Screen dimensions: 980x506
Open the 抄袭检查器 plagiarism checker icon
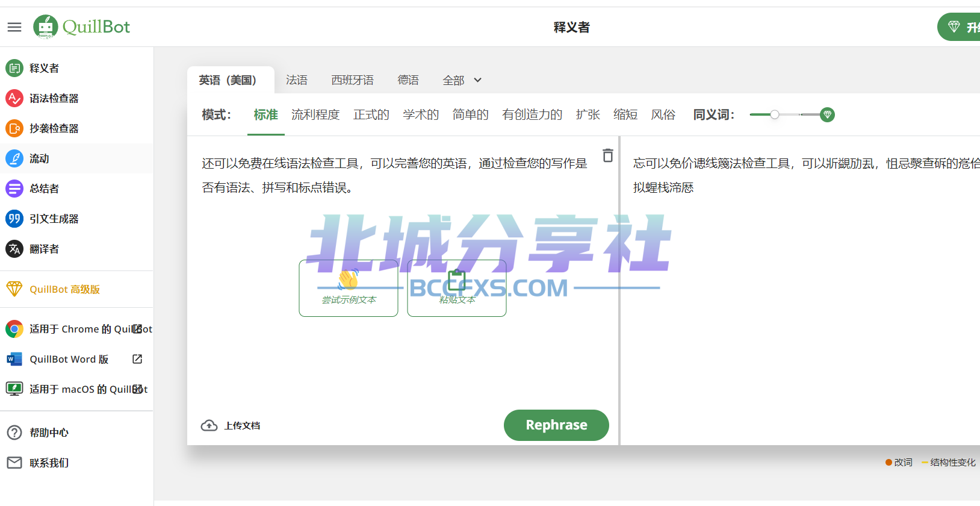[14, 128]
